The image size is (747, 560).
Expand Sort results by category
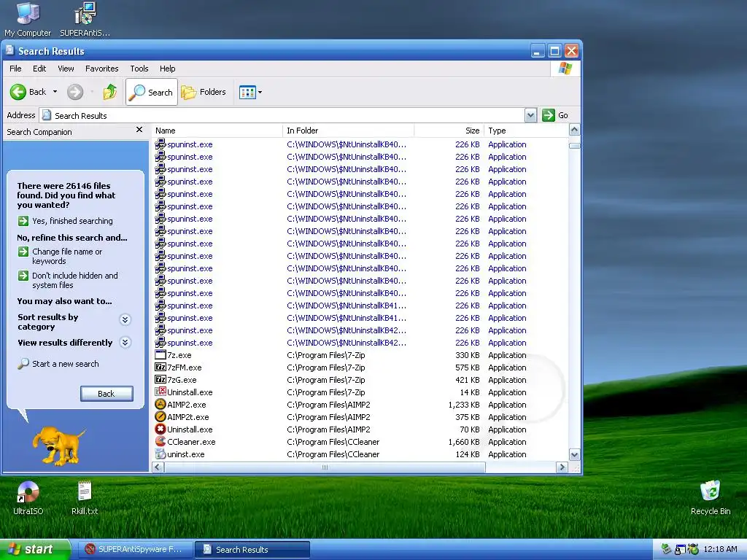click(125, 319)
